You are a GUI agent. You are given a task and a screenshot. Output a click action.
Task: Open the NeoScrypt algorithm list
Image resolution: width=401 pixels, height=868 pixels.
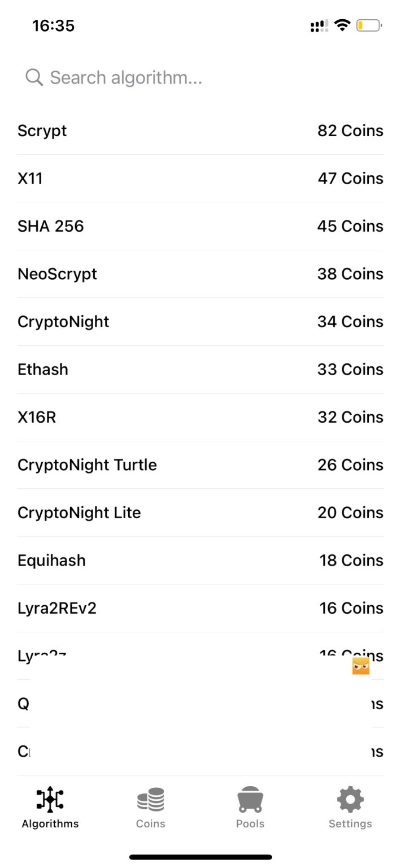tap(200, 274)
